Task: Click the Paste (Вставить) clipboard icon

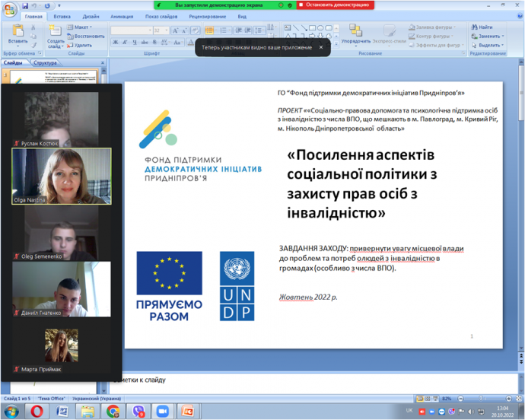Action: point(17,32)
